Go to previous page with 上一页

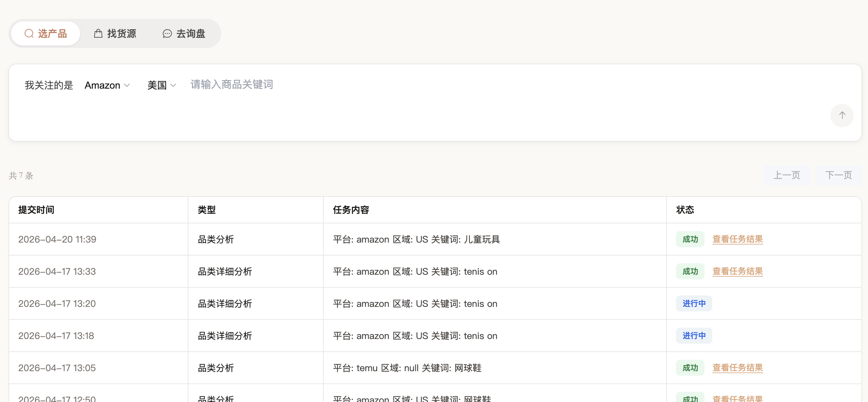tap(787, 175)
